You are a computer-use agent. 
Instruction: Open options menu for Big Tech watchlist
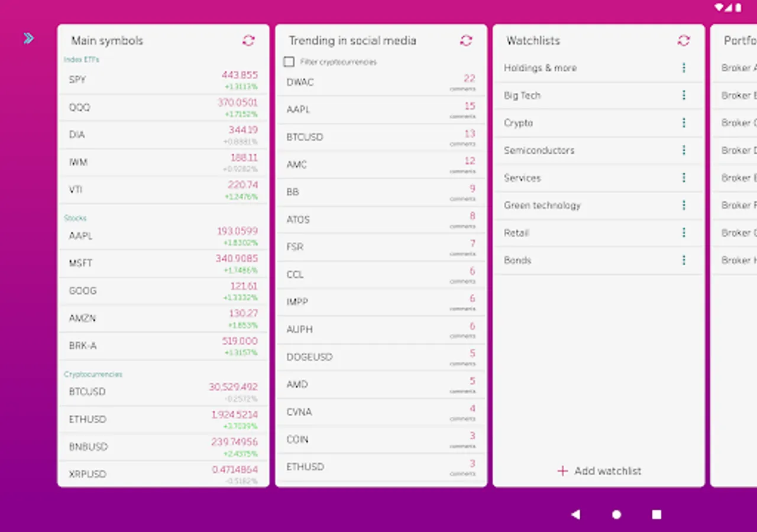(x=684, y=95)
